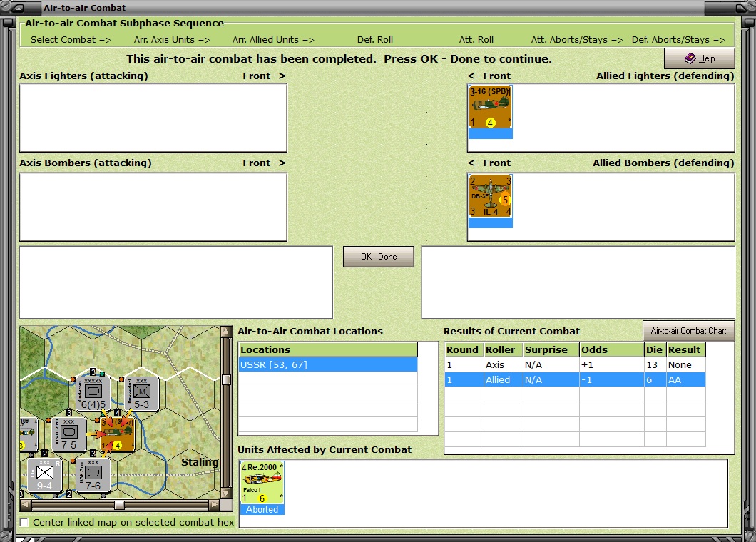This screenshot has width=756, height=542.
Task: Click the die value 13 cell
Action: [x=655, y=365]
